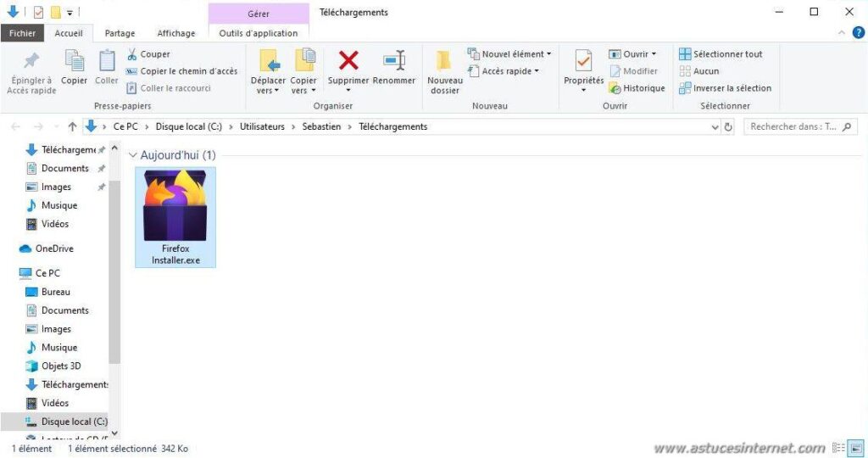868x458 pixels.
Task: Click navigation pane scroll up arrow
Action: click(114, 148)
